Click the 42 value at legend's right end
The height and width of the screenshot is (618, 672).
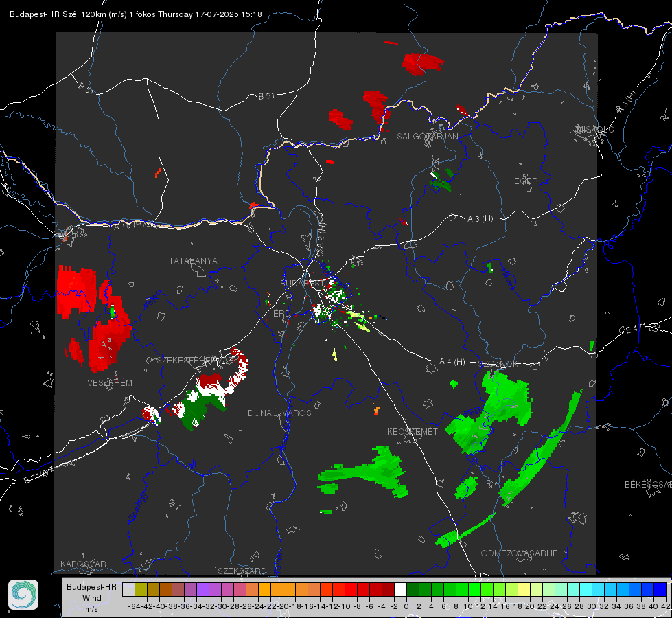(665, 606)
